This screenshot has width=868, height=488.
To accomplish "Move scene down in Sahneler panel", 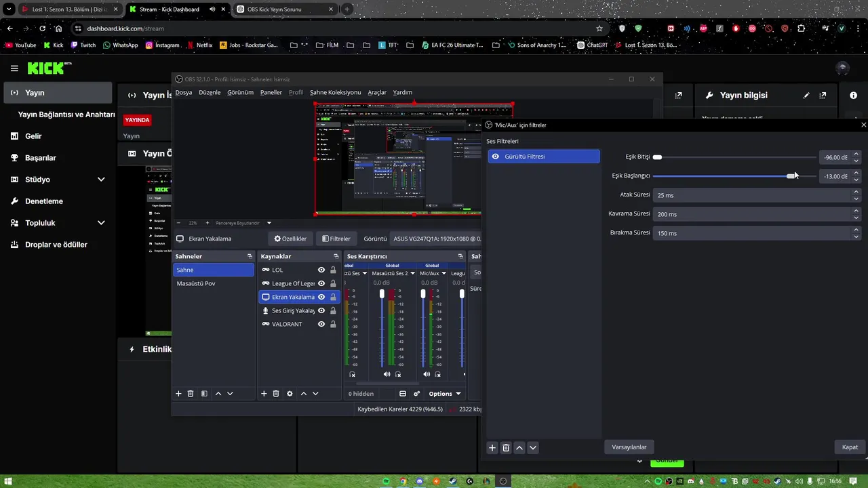I will 230,394.
